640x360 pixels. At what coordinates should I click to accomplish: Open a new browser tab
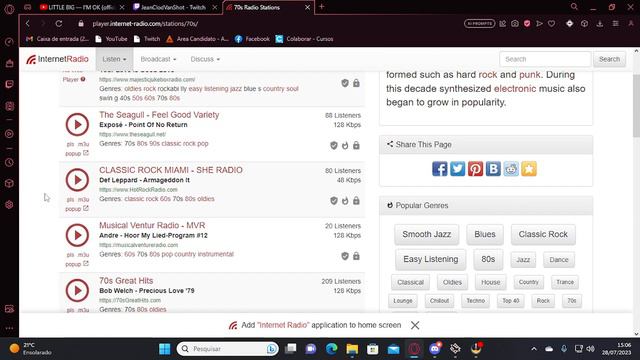322,7
